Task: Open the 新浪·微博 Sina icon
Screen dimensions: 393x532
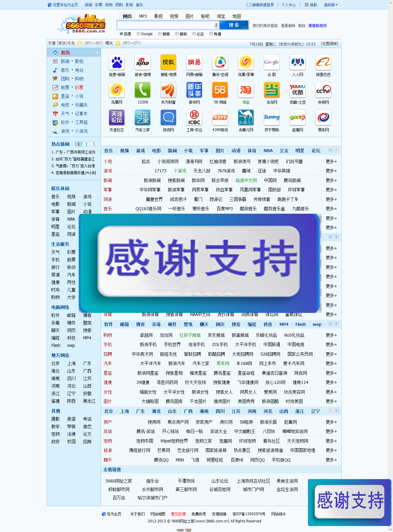Action: 143,62
